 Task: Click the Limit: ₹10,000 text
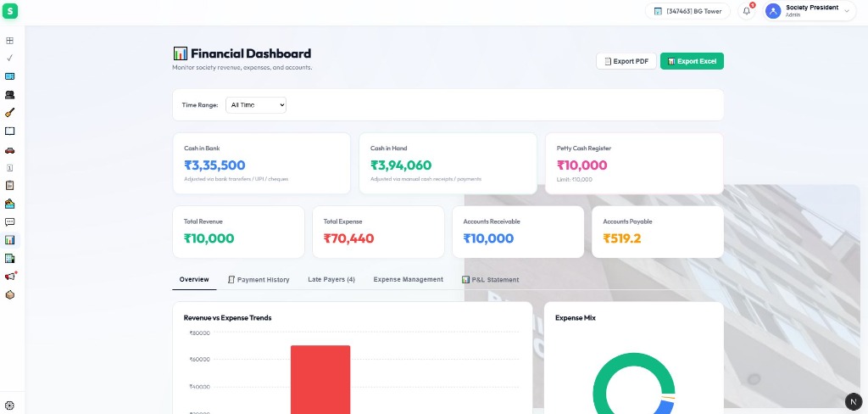[x=575, y=180]
